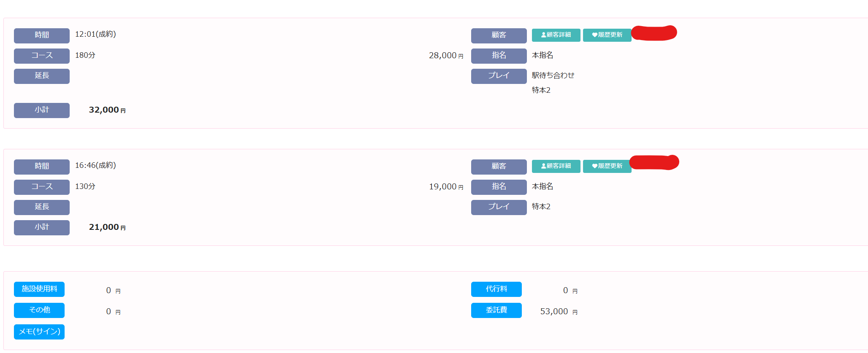Click the プレイ label for 駅待ち合わせ

click(499, 76)
